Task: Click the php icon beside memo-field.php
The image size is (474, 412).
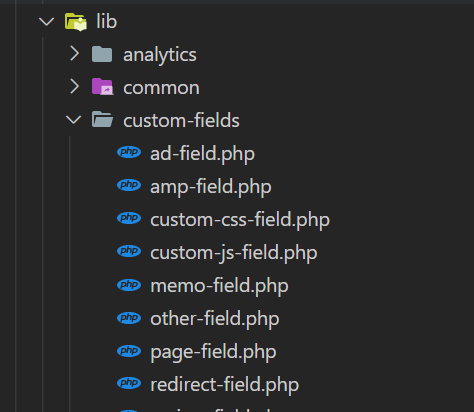Action: pyautogui.click(x=129, y=285)
